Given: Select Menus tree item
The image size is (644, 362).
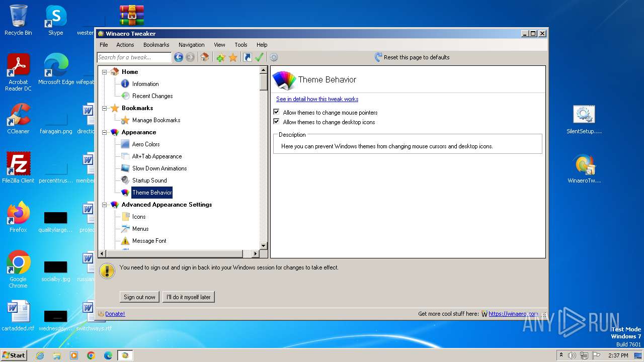Looking at the screenshot, I should (x=140, y=229).
